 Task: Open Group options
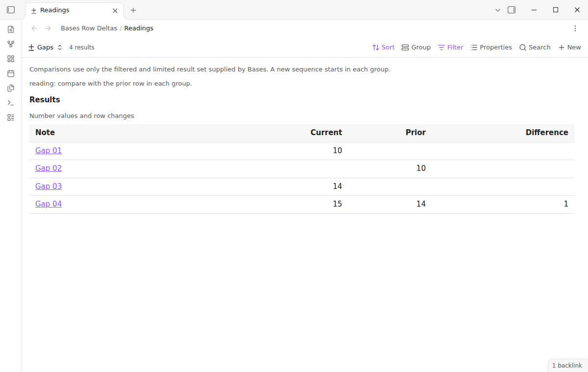(x=416, y=47)
